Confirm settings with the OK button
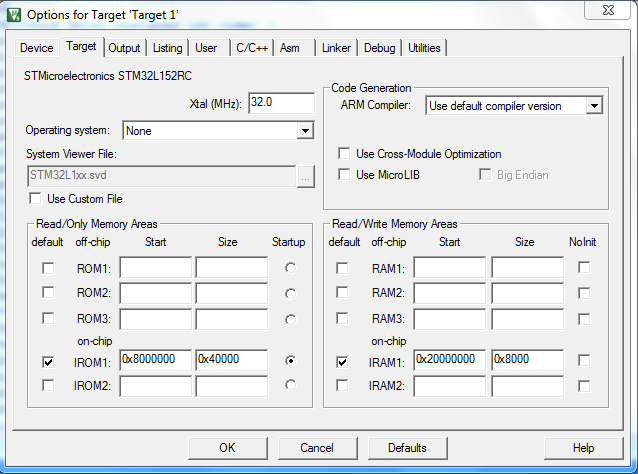This screenshot has width=638, height=474. pos(228,448)
